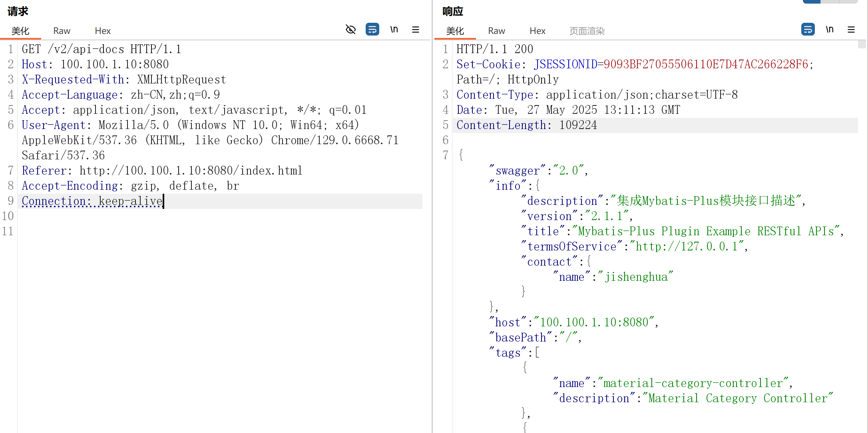Click the GET /v2/api-docs request line
This screenshot has height=433, width=868.
point(102,49)
